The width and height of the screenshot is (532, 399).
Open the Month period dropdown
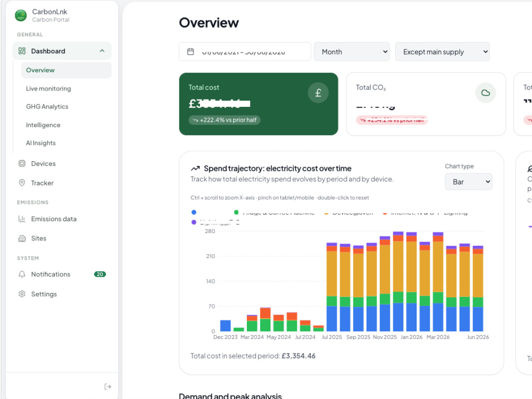(352, 52)
